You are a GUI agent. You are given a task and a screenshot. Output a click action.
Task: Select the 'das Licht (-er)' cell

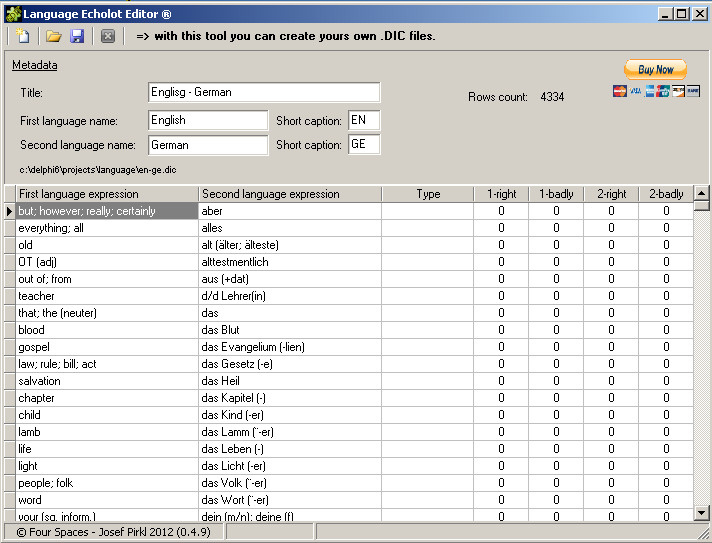click(x=290, y=466)
